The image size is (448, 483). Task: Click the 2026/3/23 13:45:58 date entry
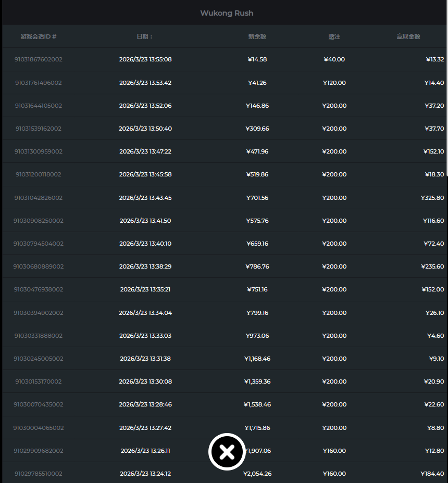point(145,174)
